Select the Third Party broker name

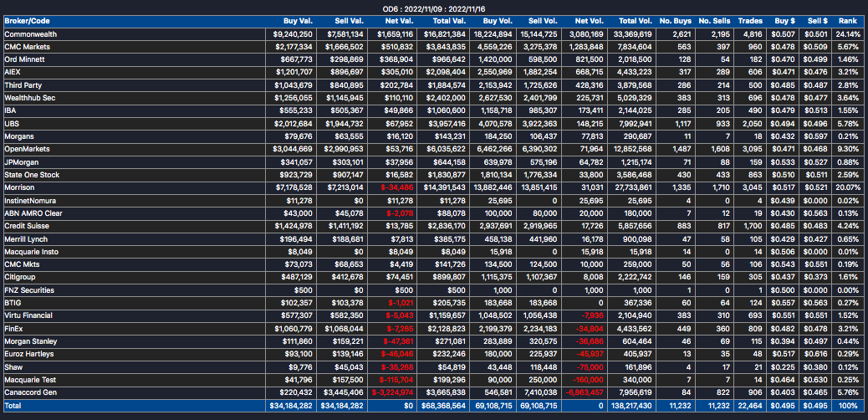pos(23,85)
